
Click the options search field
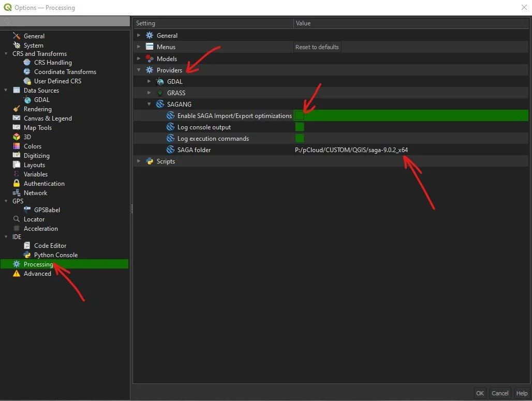click(x=65, y=21)
